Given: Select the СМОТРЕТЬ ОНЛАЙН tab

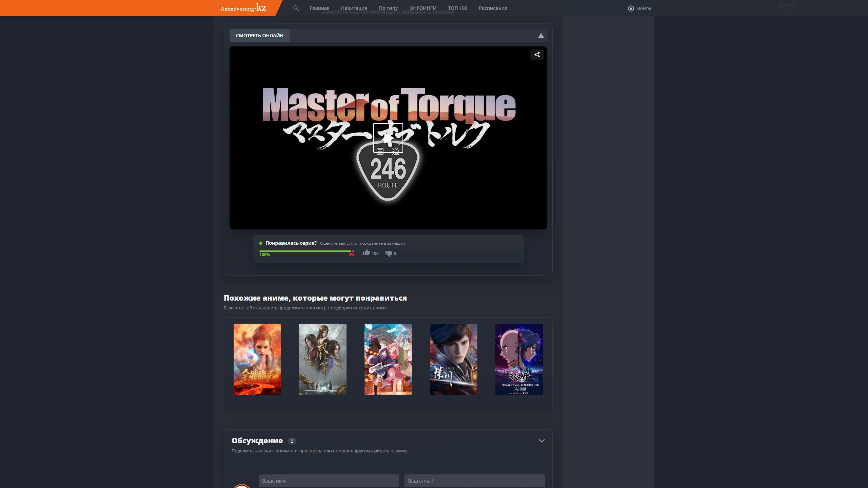Looking at the screenshot, I should tap(259, 36).
